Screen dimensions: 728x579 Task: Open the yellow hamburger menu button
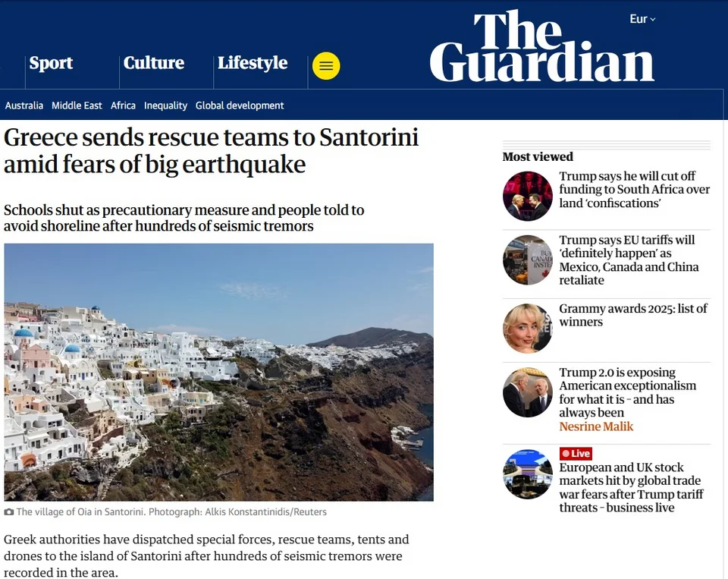(x=326, y=66)
